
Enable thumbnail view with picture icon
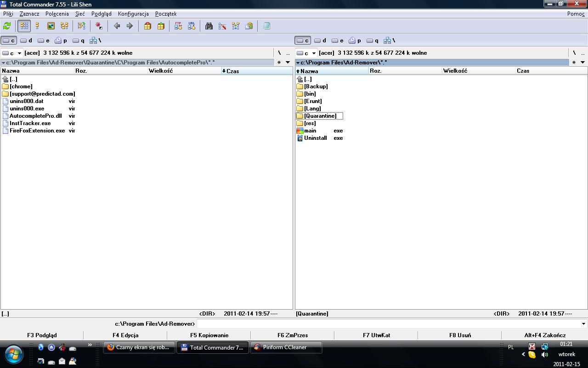(x=51, y=26)
